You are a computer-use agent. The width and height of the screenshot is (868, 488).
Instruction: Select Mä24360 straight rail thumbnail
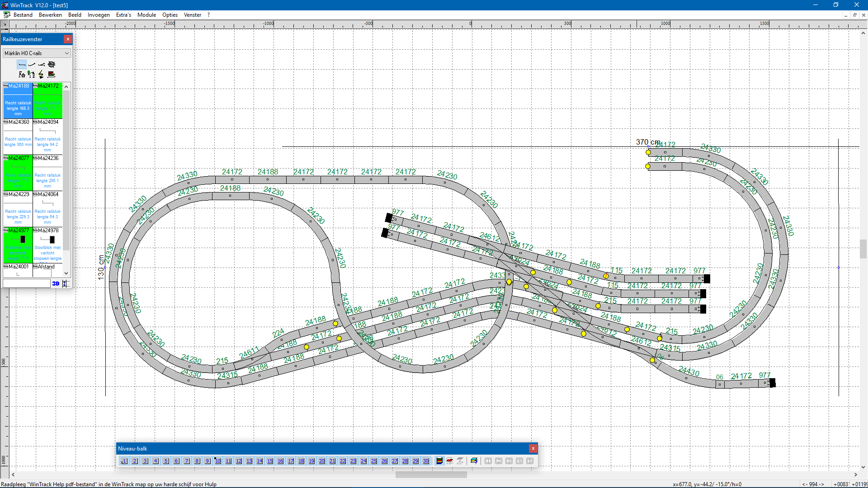[18, 136]
